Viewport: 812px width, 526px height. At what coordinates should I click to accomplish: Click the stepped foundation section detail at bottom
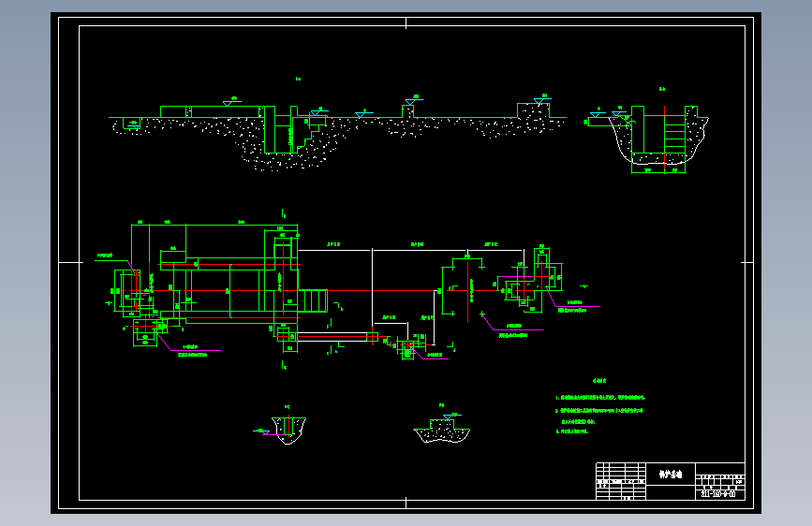tap(442, 429)
